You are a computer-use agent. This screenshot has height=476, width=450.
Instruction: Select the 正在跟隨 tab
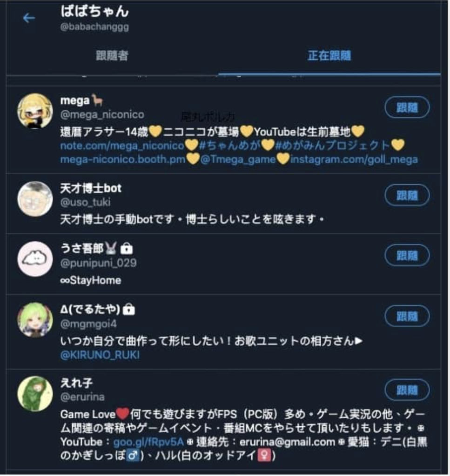coord(329,56)
